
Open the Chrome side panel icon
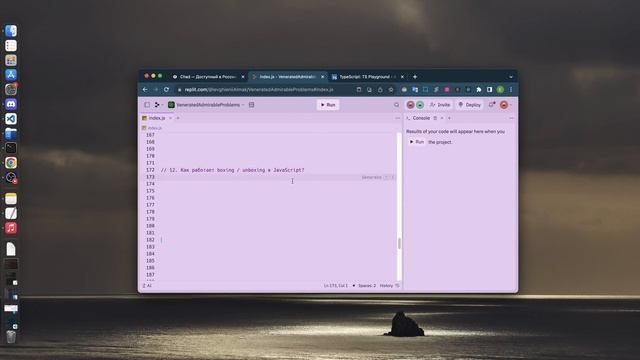click(489, 89)
